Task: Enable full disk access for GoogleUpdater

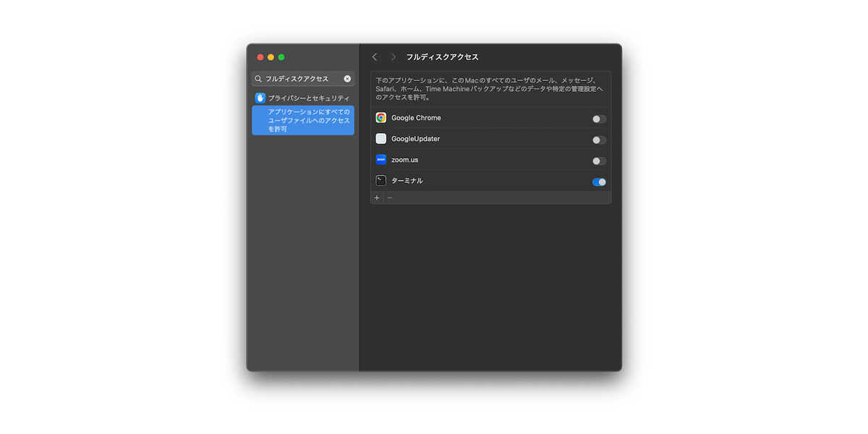Action: tap(599, 140)
